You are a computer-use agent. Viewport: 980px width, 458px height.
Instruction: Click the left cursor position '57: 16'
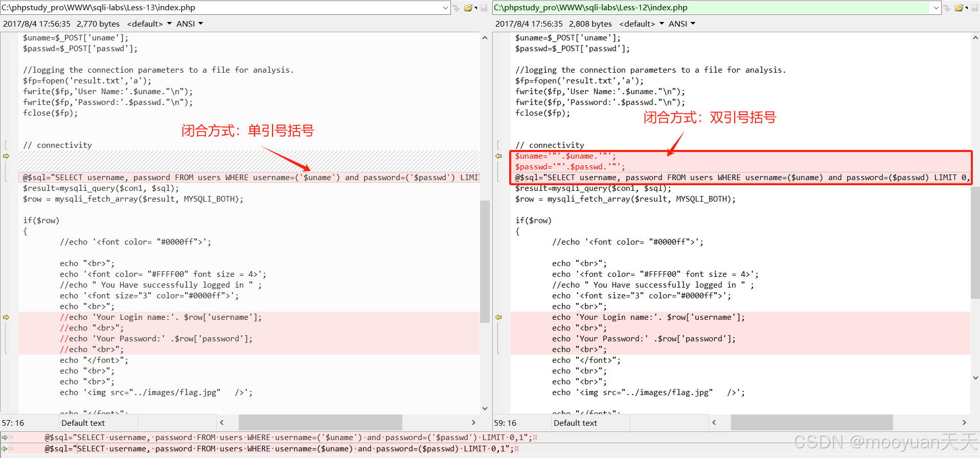[x=13, y=423]
